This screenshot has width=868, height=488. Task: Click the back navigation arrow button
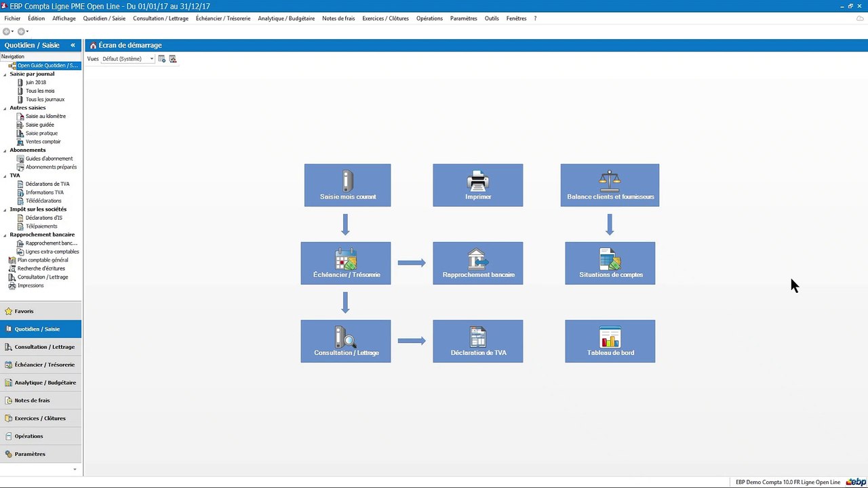click(7, 31)
